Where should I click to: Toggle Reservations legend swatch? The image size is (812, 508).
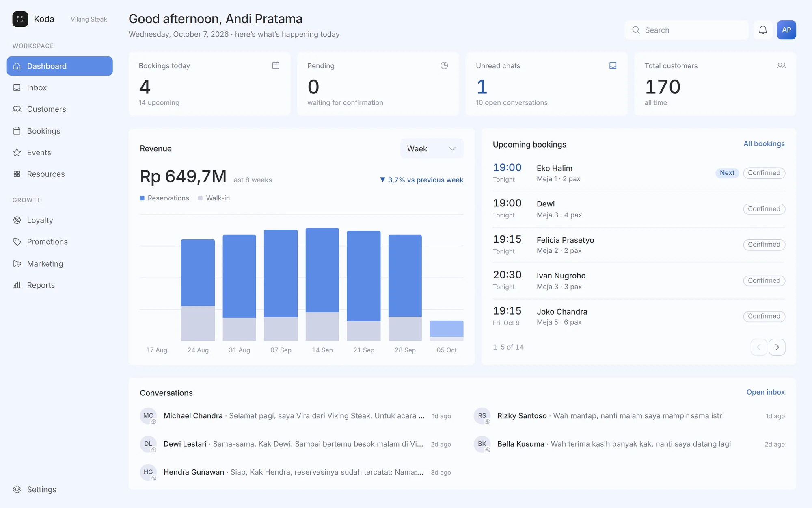142,198
